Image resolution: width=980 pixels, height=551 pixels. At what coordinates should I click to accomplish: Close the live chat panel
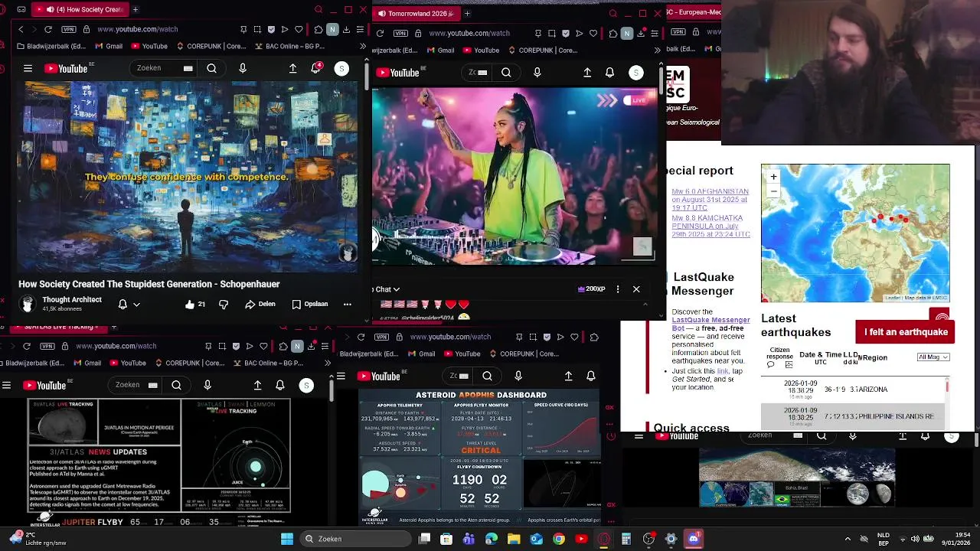pos(636,289)
